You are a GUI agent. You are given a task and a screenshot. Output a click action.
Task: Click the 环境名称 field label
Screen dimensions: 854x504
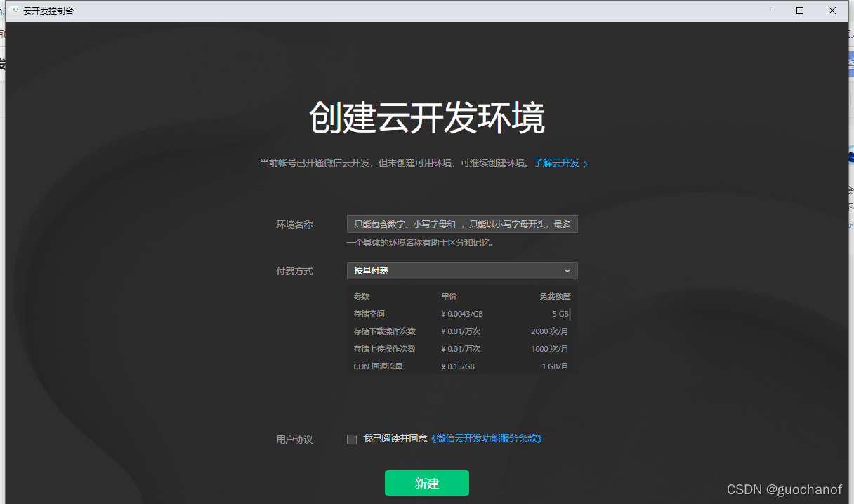tap(294, 225)
